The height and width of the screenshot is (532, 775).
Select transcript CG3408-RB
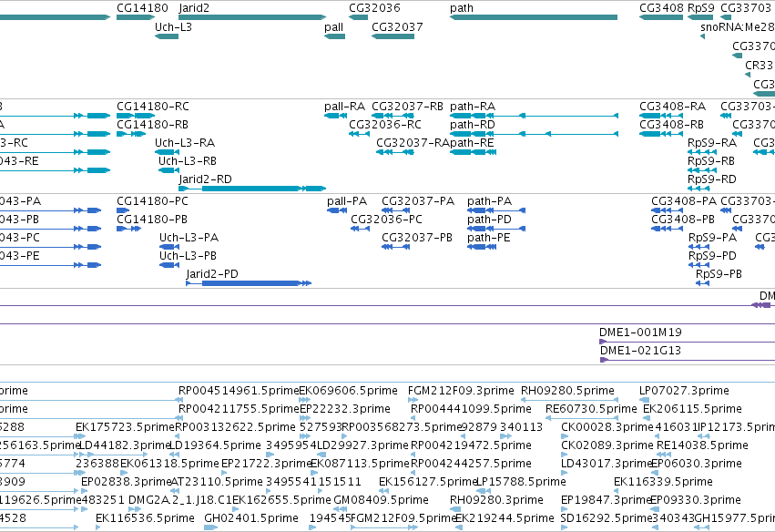point(672,125)
